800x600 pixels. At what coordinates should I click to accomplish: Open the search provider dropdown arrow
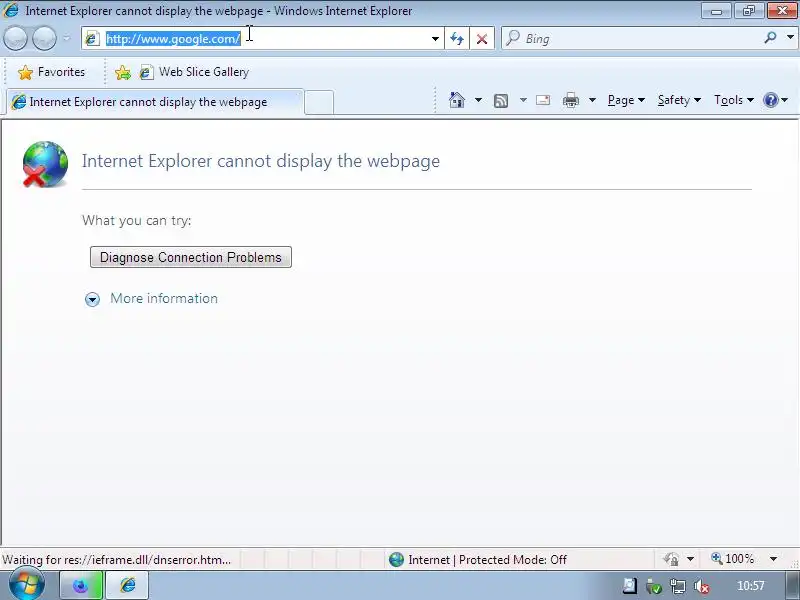point(790,38)
